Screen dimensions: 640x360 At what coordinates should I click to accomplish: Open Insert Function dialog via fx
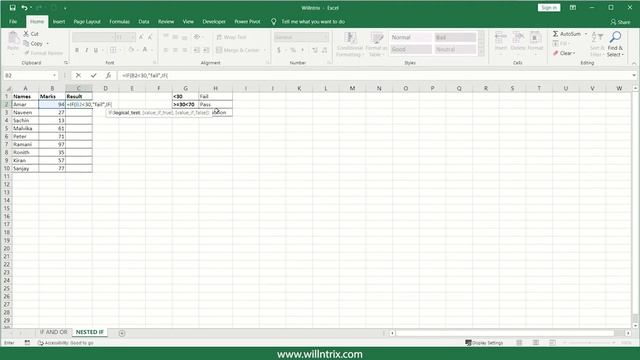click(108, 76)
